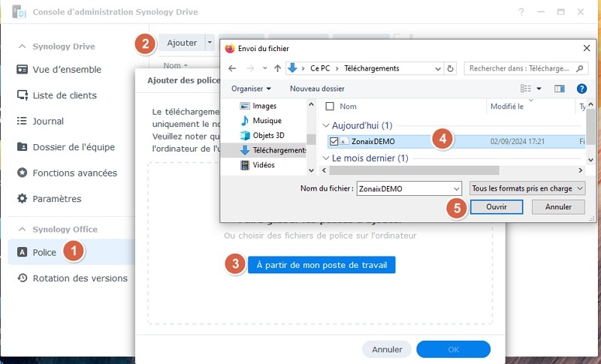
Task: Open the Nom du fichier dropdown arrow
Action: click(456, 188)
